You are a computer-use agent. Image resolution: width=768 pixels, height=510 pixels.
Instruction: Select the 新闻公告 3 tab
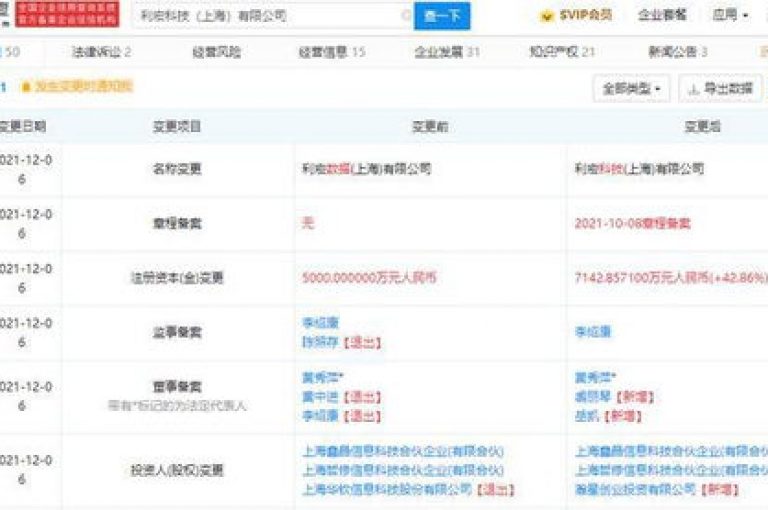click(x=678, y=52)
